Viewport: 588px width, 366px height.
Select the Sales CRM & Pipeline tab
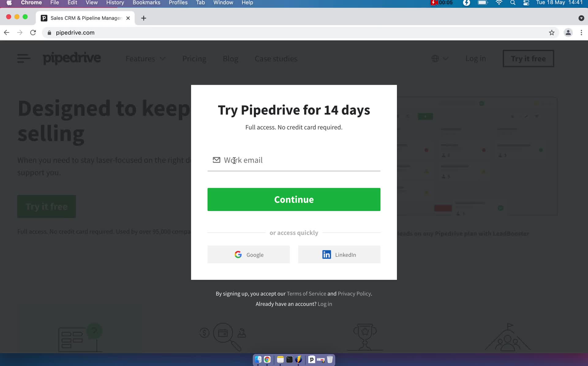[x=86, y=18]
